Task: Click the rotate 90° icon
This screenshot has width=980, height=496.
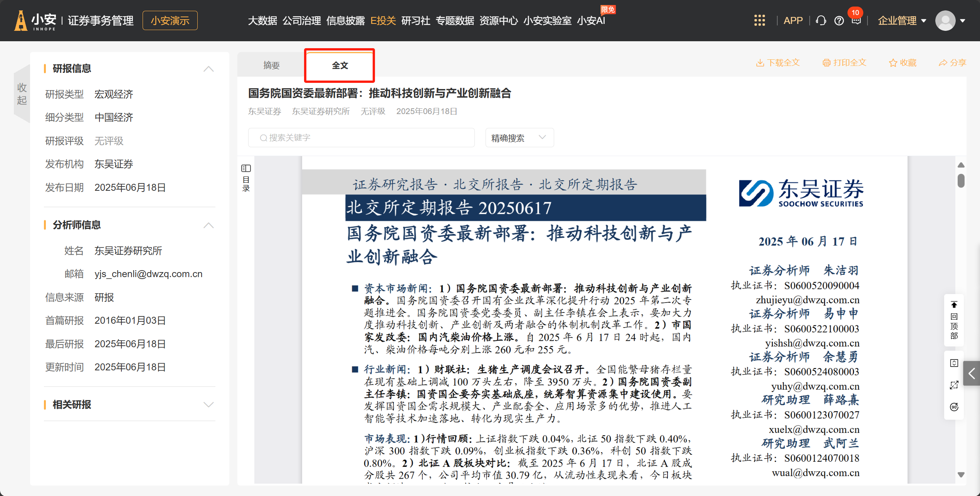Action: pos(954,407)
